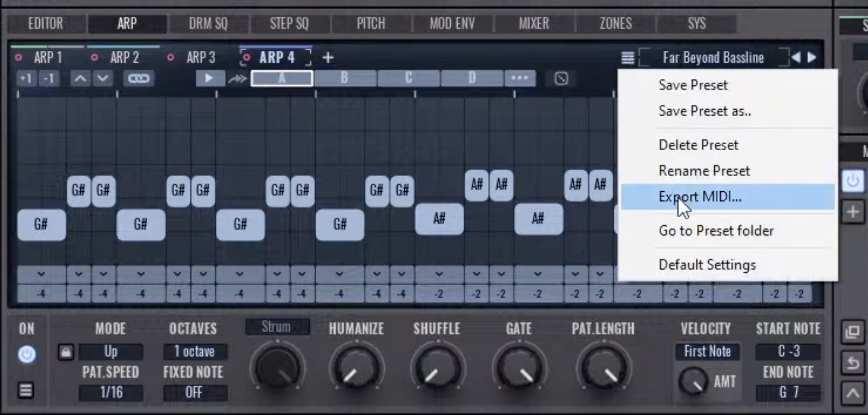Viewport: 868px width, 415px height.
Task: Open the preset list icon left of preset name
Action: click(627, 58)
